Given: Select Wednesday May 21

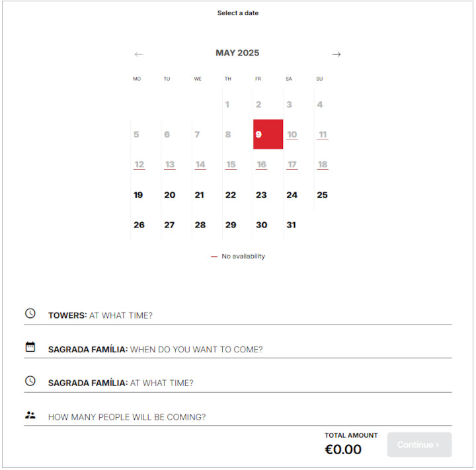Looking at the screenshot, I should pos(200,195).
